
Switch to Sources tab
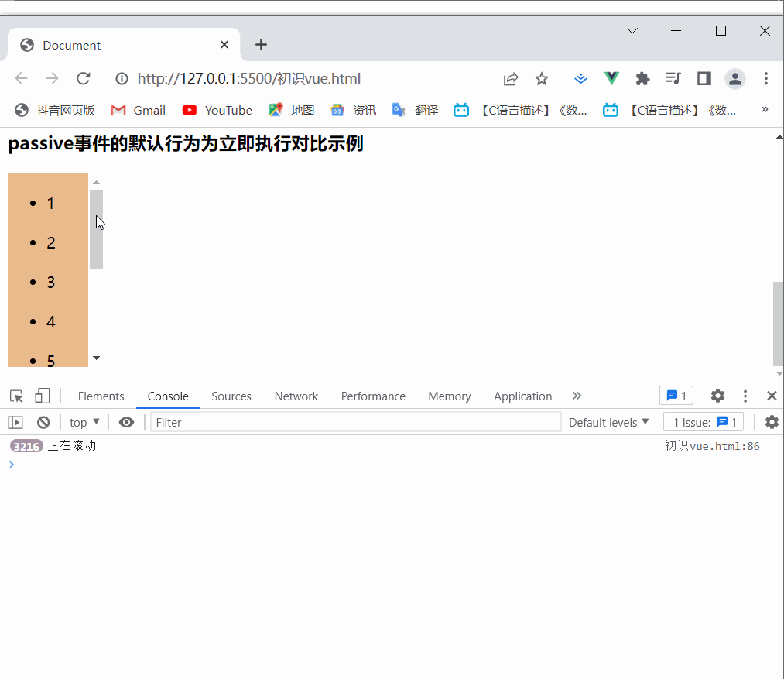[231, 396]
